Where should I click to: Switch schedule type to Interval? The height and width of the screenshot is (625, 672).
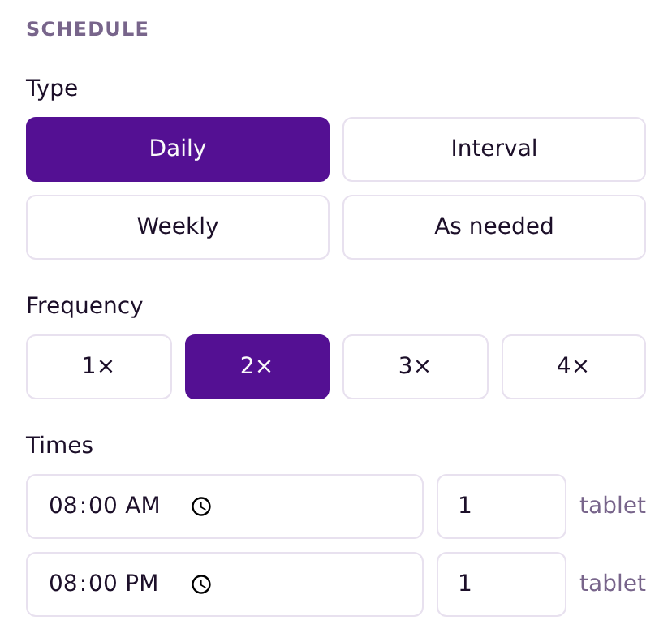tap(494, 149)
